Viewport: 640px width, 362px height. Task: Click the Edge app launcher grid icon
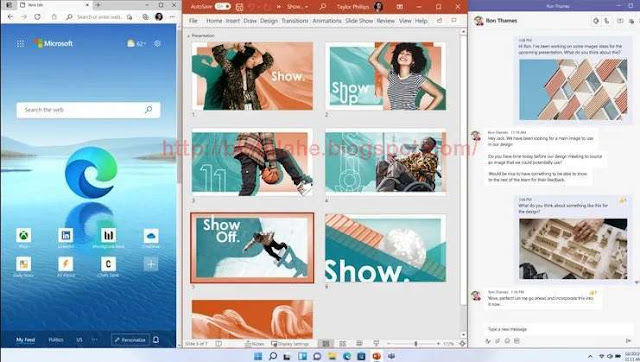(20, 44)
